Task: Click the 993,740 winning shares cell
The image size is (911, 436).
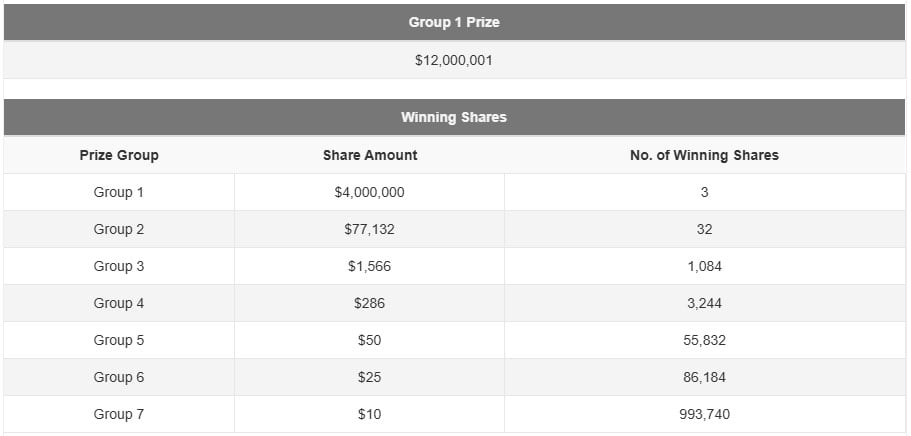Action: coord(704,414)
